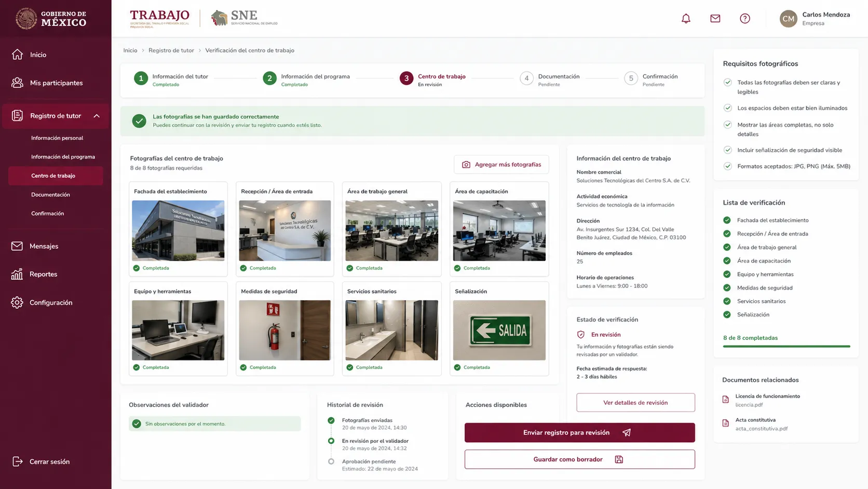Go to step 4 Documentación
868x489 pixels.
pyautogui.click(x=550, y=79)
